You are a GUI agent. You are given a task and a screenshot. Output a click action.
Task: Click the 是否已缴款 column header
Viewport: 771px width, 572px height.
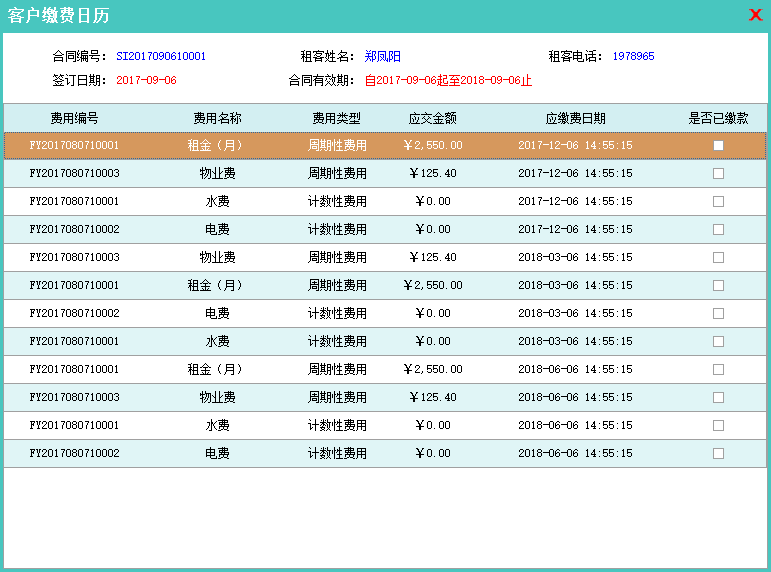pos(718,118)
